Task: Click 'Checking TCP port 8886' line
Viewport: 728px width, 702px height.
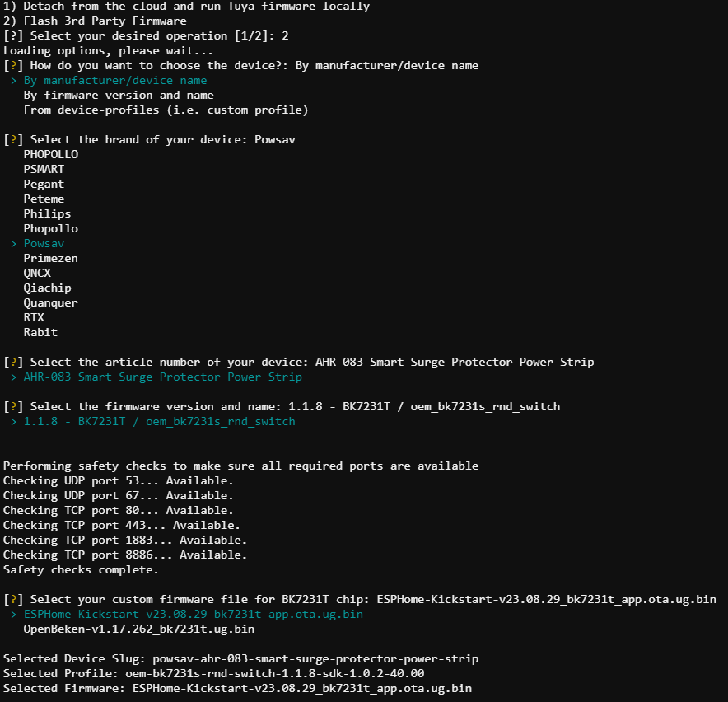Action: coord(125,555)
